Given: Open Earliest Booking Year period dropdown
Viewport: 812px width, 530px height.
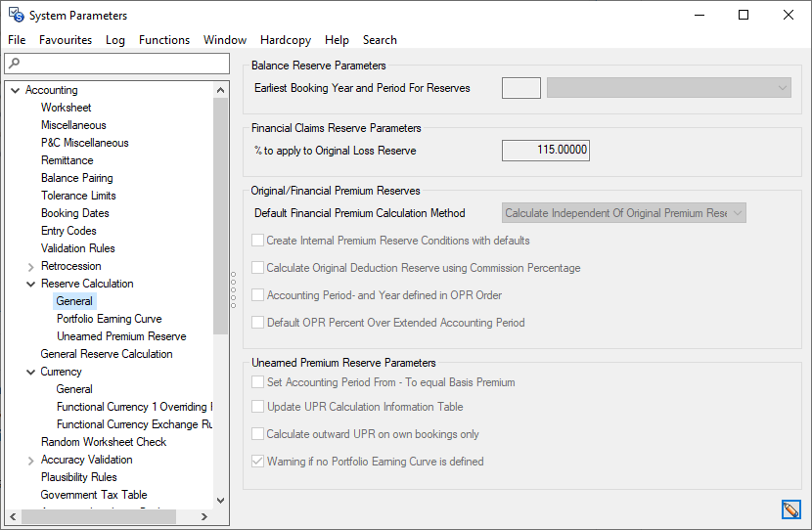Looking at the screenshot, I should click(x=669, y=88).
